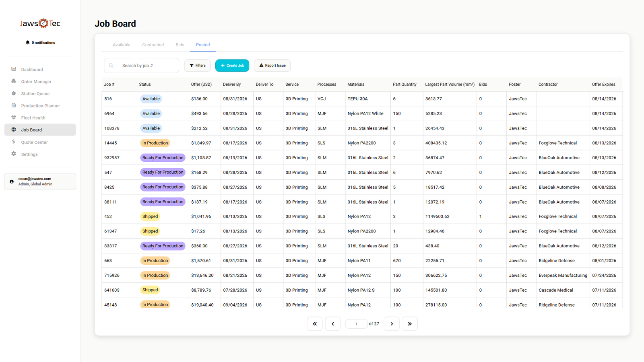Select the Posted tab

tap(203, 45)
